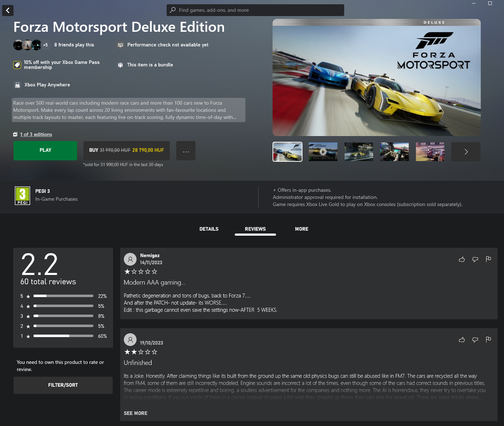This screenshot has width=504, height=426.
Task: Open 8 friends play this
Action: coord(74,45)
